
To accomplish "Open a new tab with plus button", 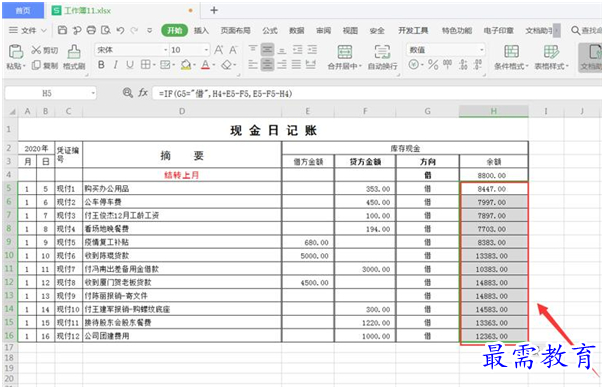I will (x=214, y=10).
